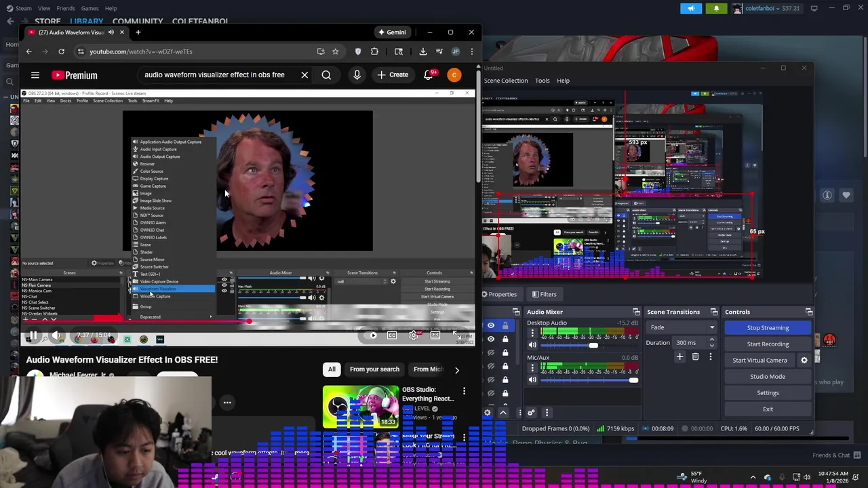Image resolution: width=868 pixels, height=488 pixels.
Task: Click the YouTube Premium logo
Action: (x=75, y=75)
